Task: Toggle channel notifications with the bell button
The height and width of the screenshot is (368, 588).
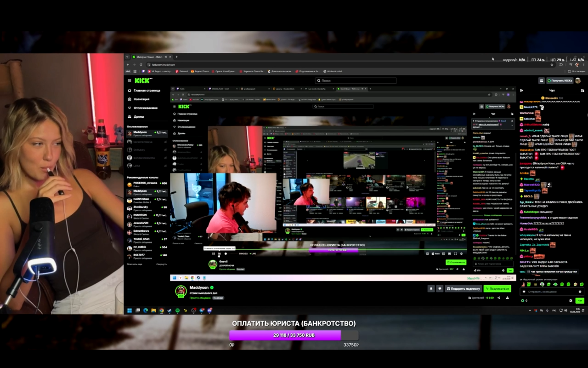Action: tap(431, 289)
